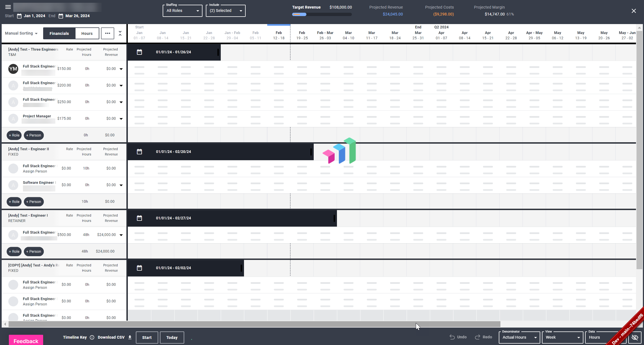Image resolution: width=644 pixels, height=345 pixels.
Task: Switch to the Financials view
Action: click(x=59, y=33)
